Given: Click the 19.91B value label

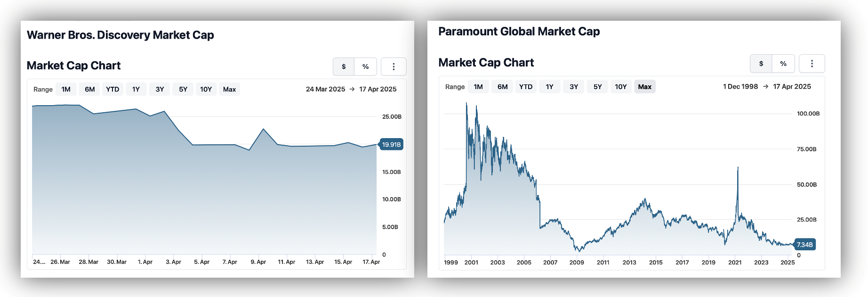Looking at the screenshot, I should [391, 145].
